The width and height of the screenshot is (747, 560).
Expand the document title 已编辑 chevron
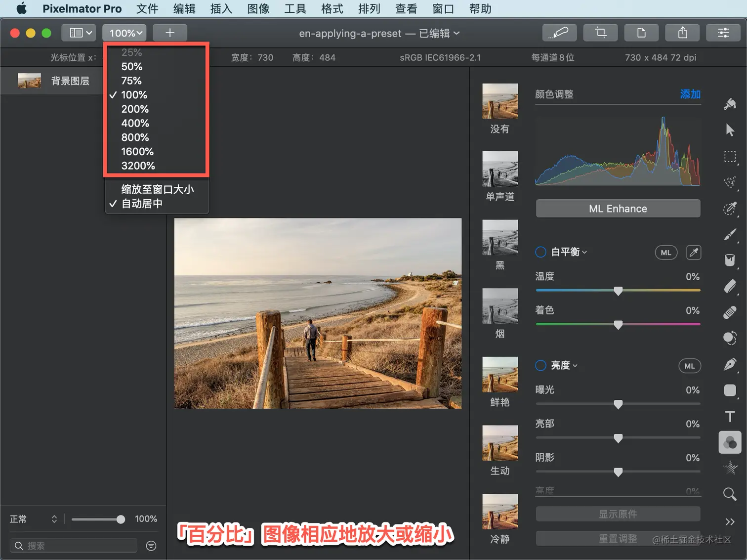(x=456, y=33)
